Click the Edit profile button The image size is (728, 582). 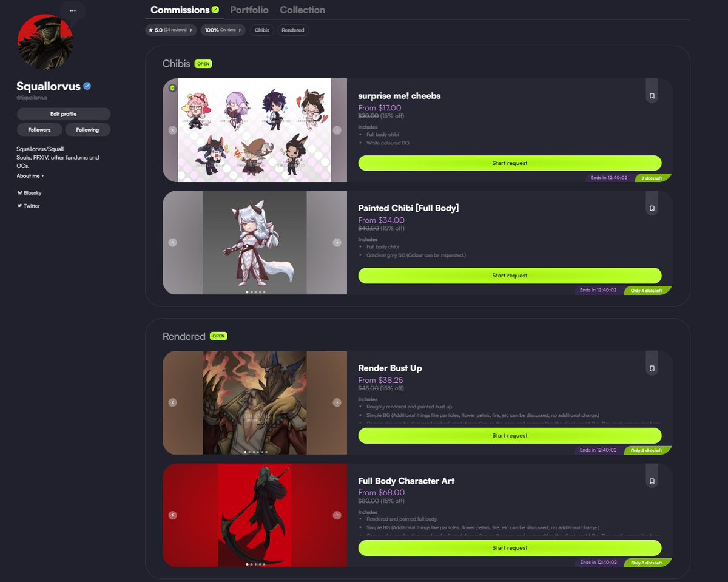64,114
